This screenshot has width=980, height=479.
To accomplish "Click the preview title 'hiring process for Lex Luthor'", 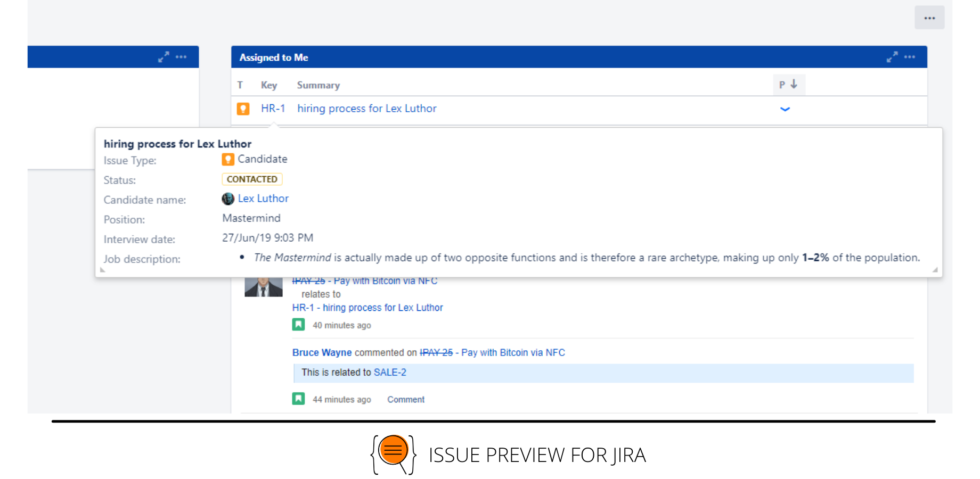I will coord(177,144).
